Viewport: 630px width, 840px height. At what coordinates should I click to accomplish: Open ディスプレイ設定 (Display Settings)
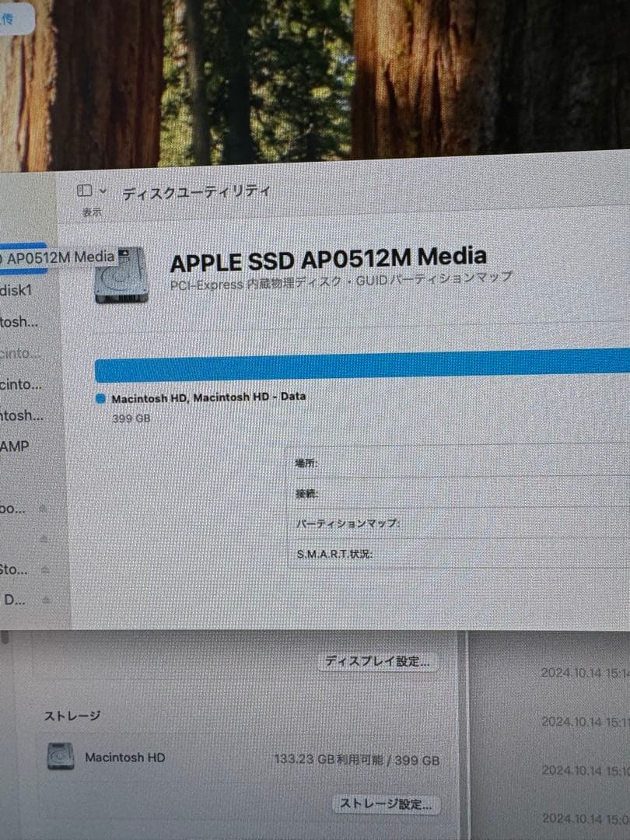pos(379,662)
